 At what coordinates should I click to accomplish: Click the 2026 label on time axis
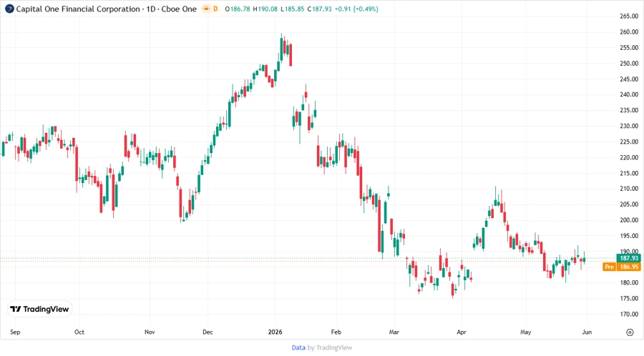pos(275,332)
